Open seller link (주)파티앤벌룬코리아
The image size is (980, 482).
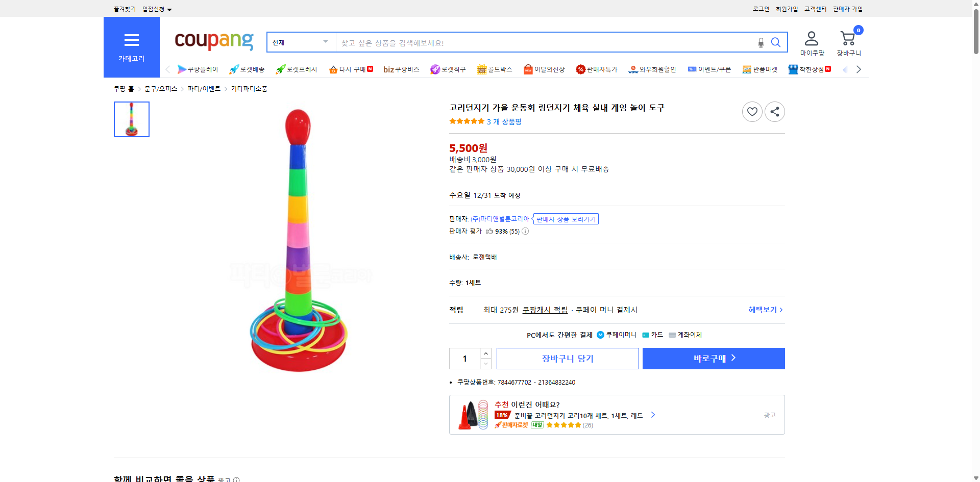499,218
